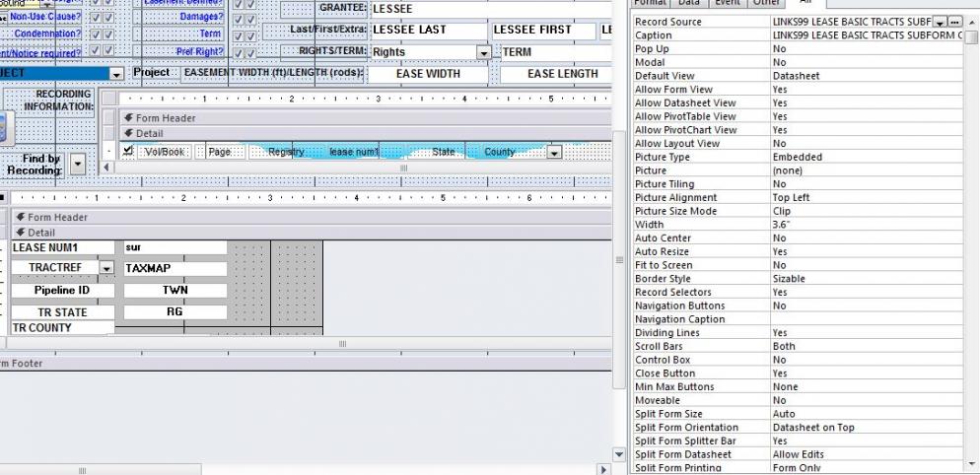Click the tracts subform horizontal scrollbar

(309, 343)
